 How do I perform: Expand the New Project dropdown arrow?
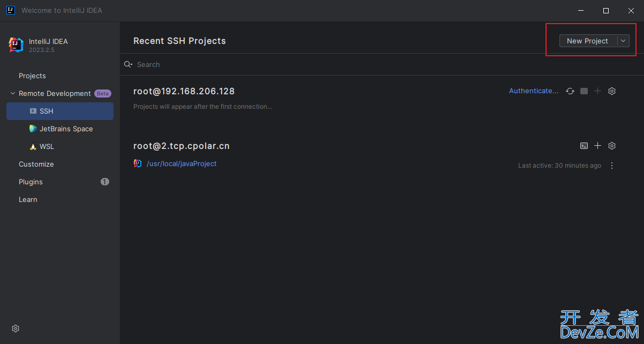coord(624,41)
